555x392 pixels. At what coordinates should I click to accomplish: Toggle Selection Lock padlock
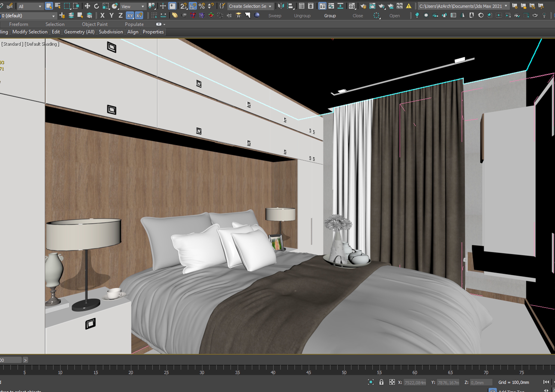click(x=381, y=382)
